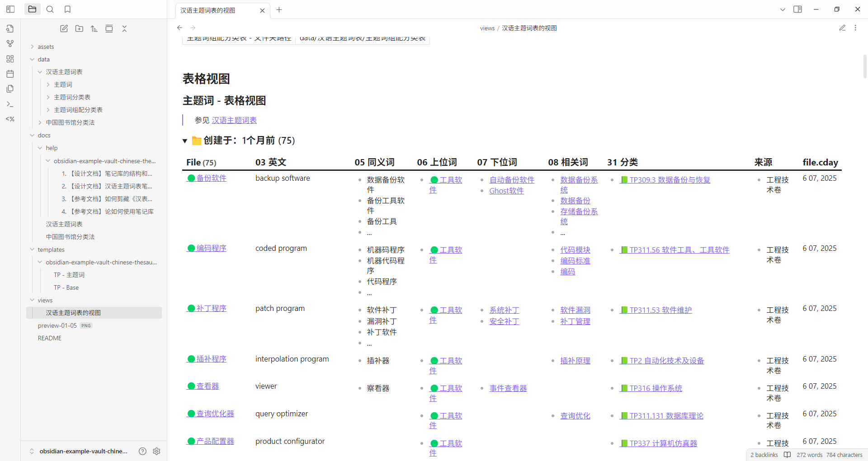The image size is (868, 461).
Task: Switch to editing mode with the pencil icon
Action: pyautogui.click(x=842, y=28)
